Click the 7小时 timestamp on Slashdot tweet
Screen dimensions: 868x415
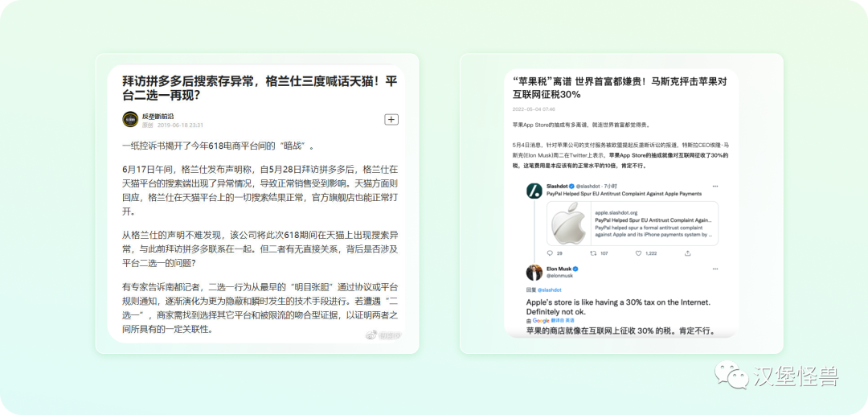[610, 186]
